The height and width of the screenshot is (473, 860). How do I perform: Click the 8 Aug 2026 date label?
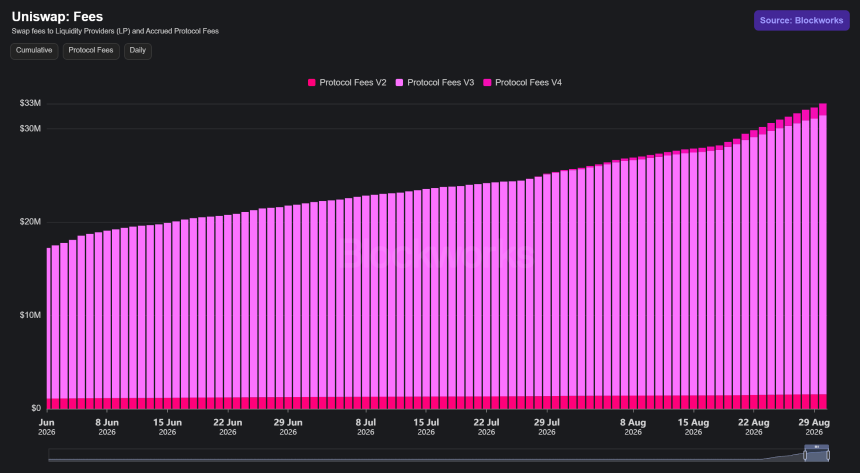pos(633,427)
